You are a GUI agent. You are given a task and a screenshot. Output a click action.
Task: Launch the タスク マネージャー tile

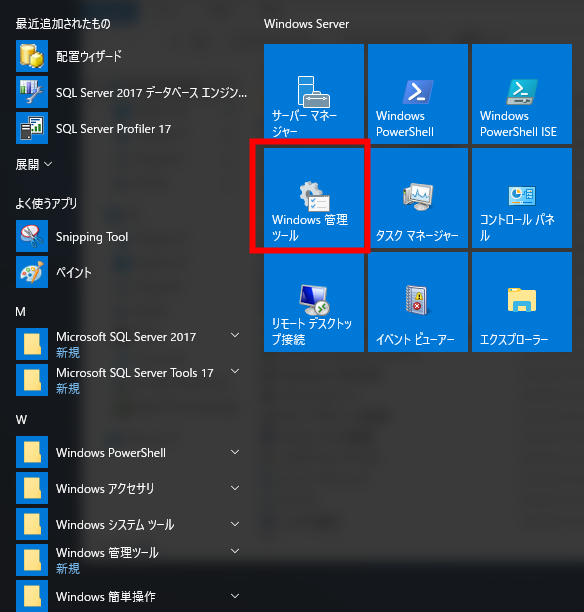(418, 198)
